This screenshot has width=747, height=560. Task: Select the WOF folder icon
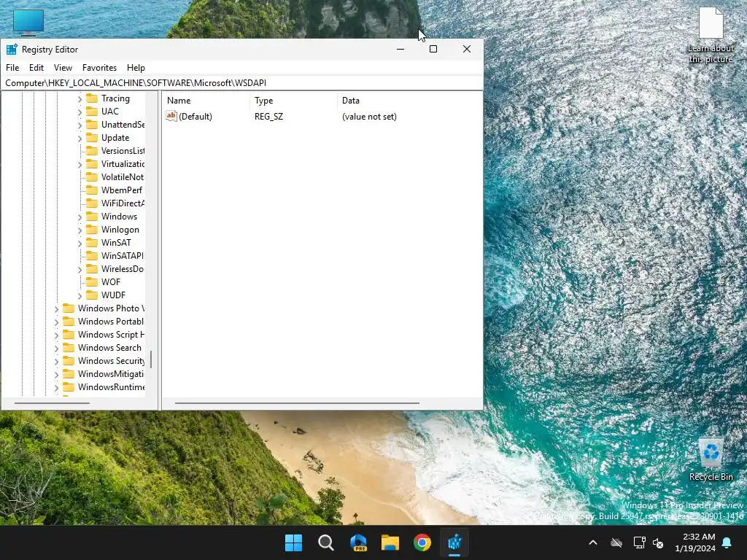click(x=92, y=282)
